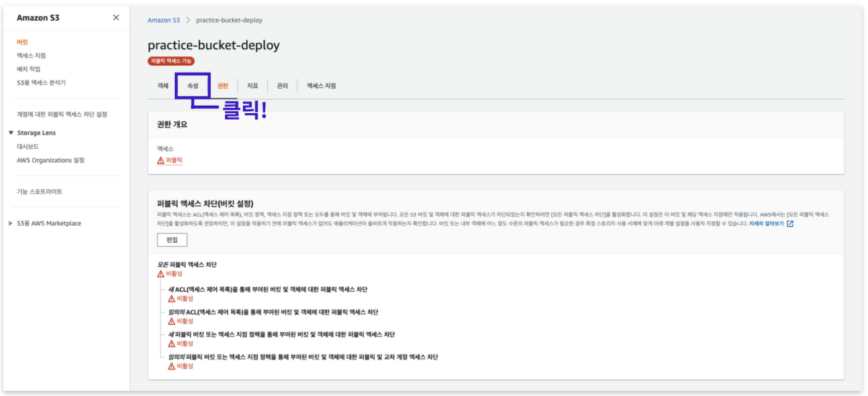Open 대시보드 under Storage Lens
This screenshot has width=868, height=396.
(x=28, y=146)
